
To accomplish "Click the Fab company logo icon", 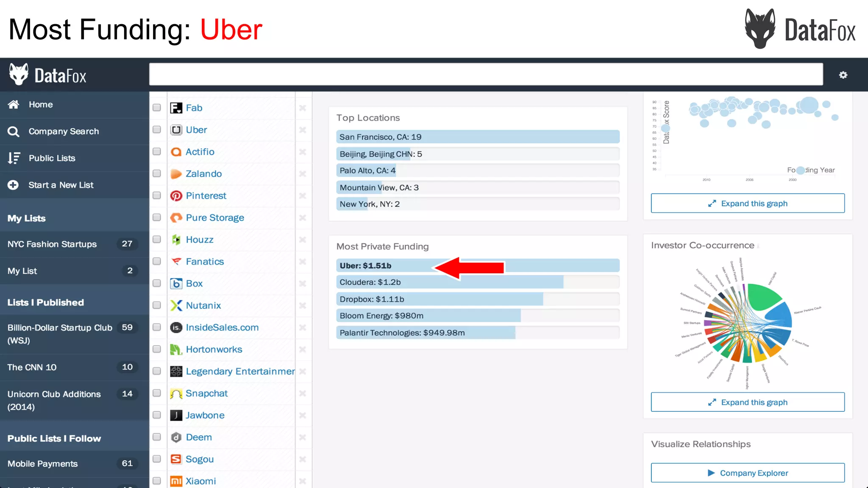I will pos(176,108).
